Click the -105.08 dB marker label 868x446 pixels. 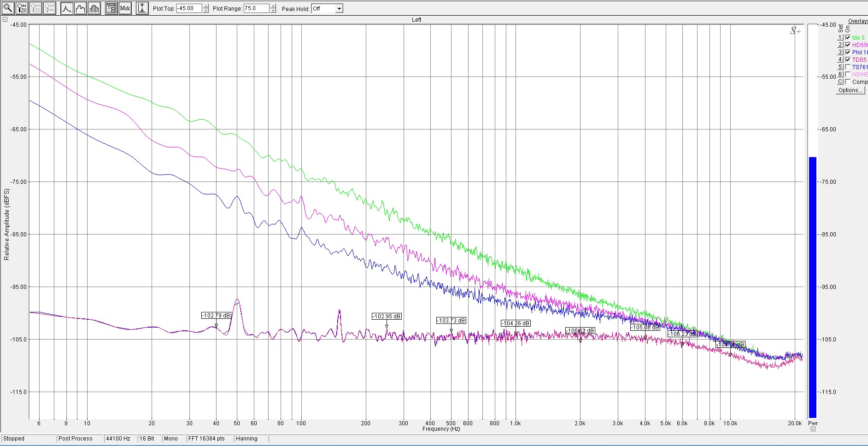[x=645, y=328]
